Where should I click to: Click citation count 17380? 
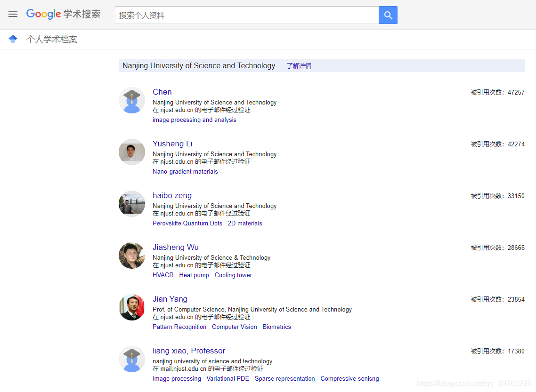point(516,351)
